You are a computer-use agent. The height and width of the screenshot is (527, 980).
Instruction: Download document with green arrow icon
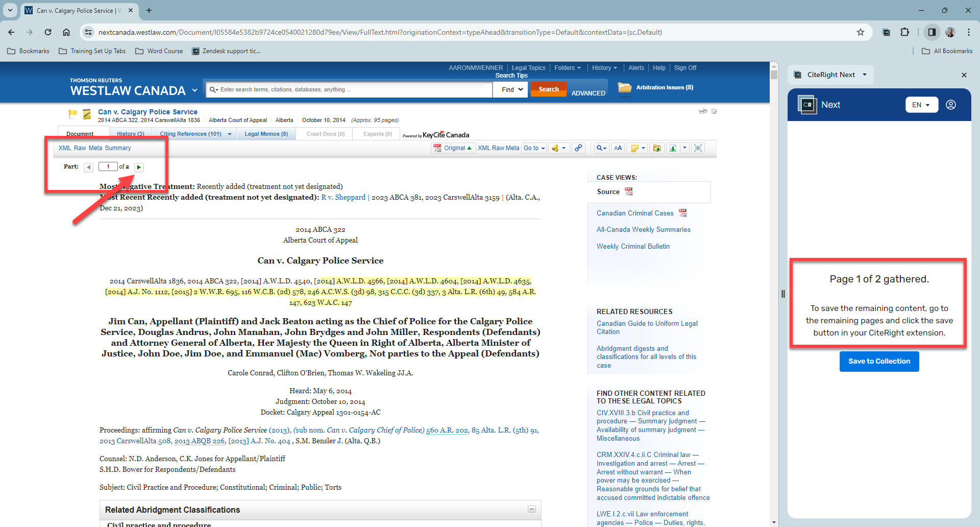coord(673,148)
